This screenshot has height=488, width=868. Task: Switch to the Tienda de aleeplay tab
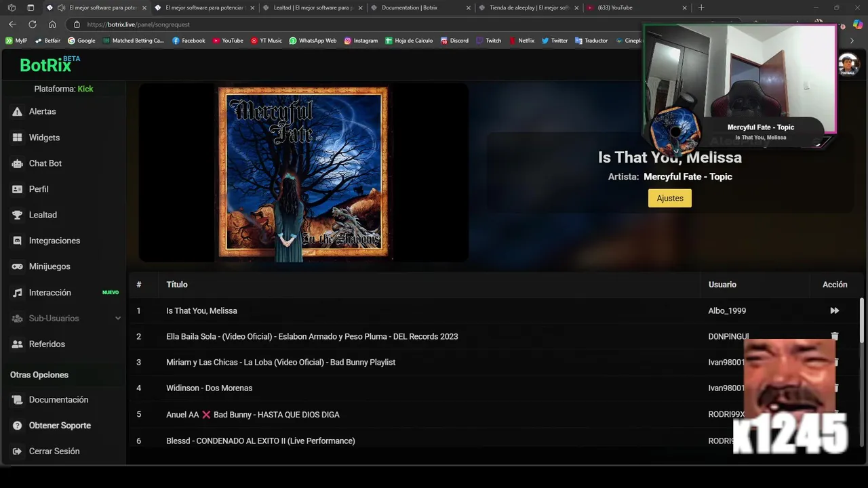529,7
